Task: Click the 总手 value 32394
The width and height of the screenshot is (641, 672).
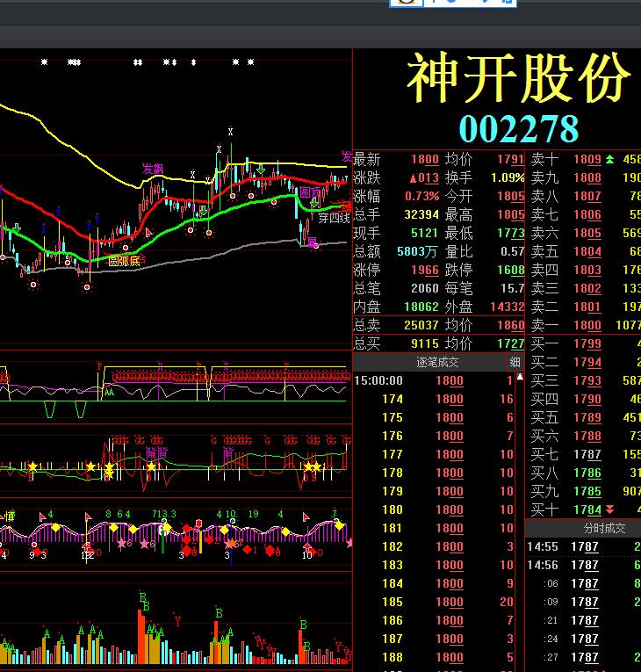Action: pyautogui.click(x=421, y=214)
